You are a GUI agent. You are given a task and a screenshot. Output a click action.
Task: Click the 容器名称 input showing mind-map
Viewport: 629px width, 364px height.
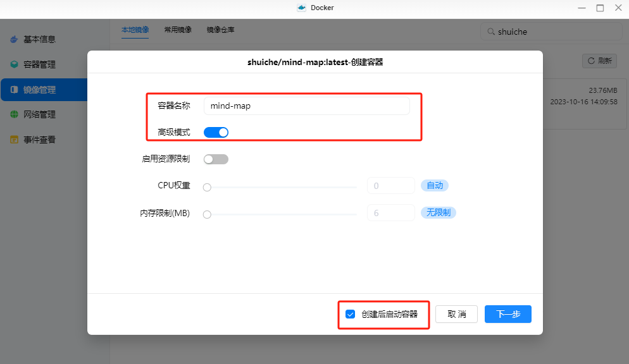tap(306, 106)
